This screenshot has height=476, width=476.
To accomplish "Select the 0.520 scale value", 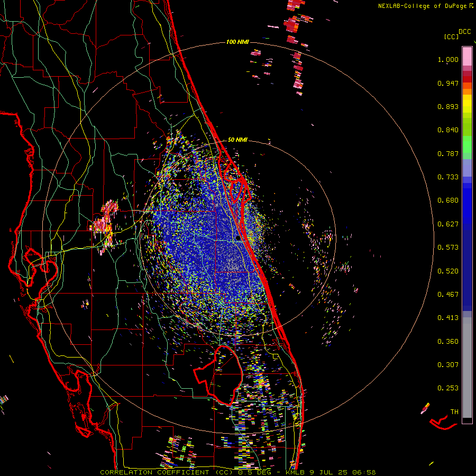I will (448, 271).
